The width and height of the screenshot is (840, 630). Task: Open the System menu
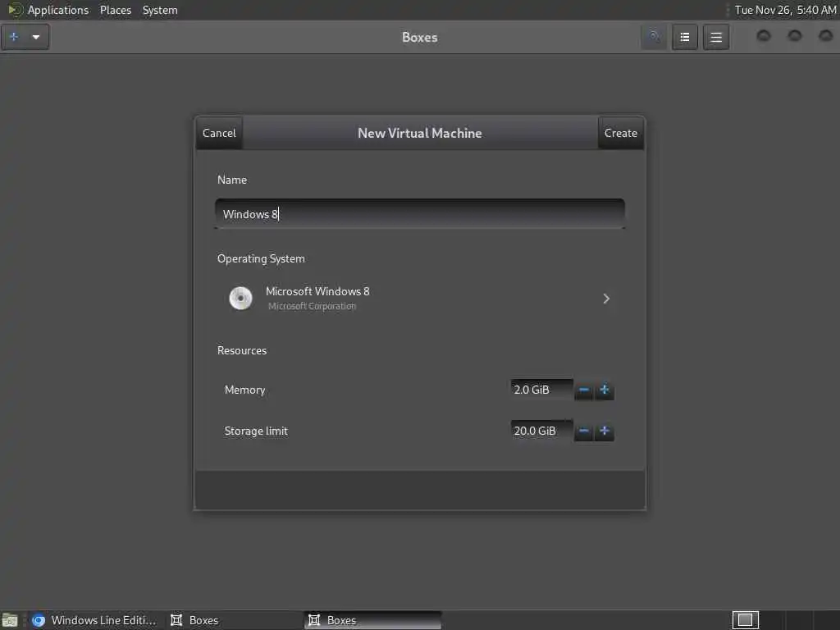[x=160, y=10]
